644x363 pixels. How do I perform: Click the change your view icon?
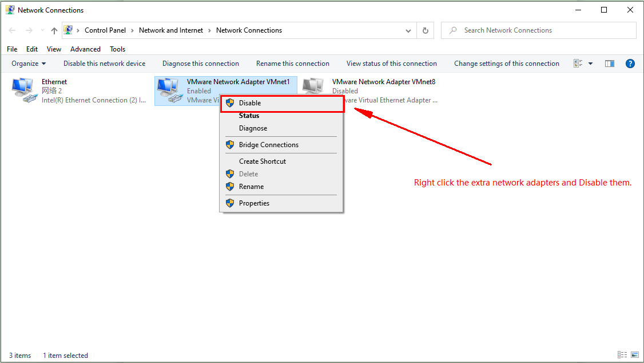[x=578, y=64]
